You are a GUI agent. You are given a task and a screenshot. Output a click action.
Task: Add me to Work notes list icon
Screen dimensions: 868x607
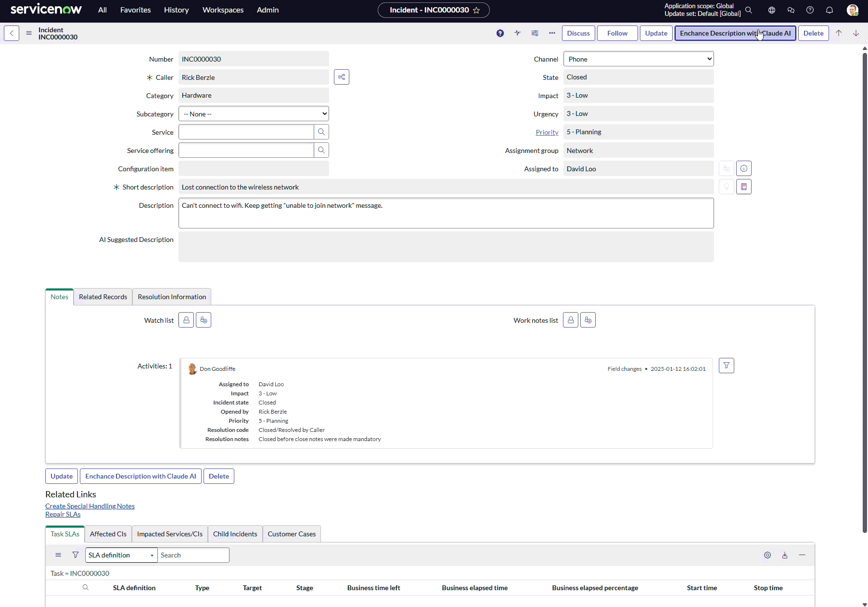tap(588, 320)
